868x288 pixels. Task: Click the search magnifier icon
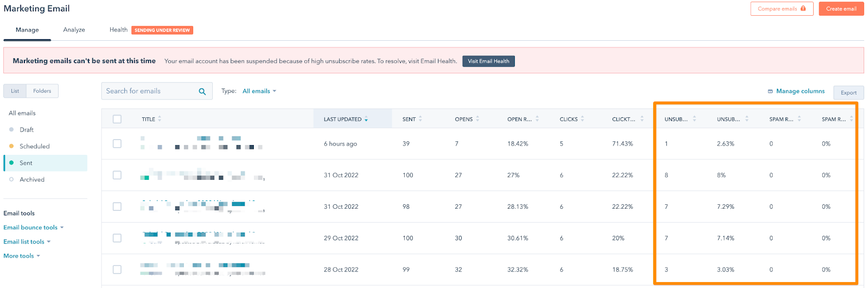pos(202,91)
